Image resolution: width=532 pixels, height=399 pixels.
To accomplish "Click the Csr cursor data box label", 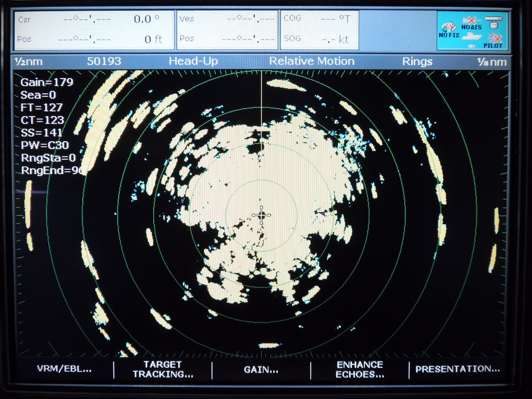I will tap(24, 20).
